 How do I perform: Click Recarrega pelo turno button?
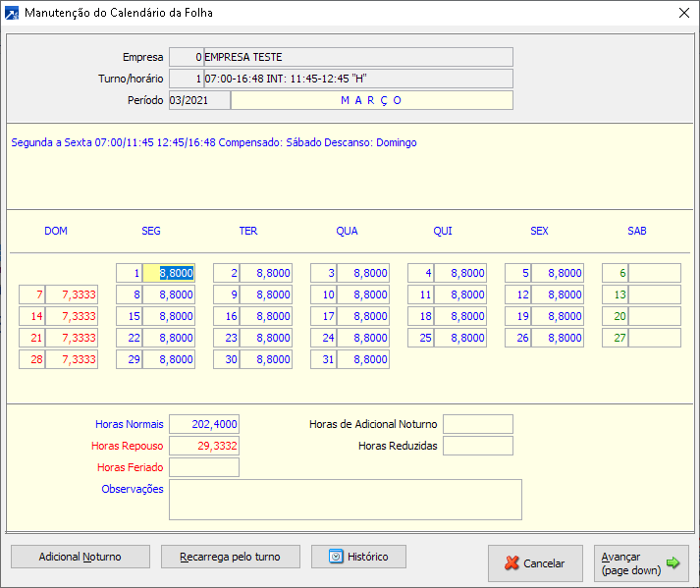point(230,557)
